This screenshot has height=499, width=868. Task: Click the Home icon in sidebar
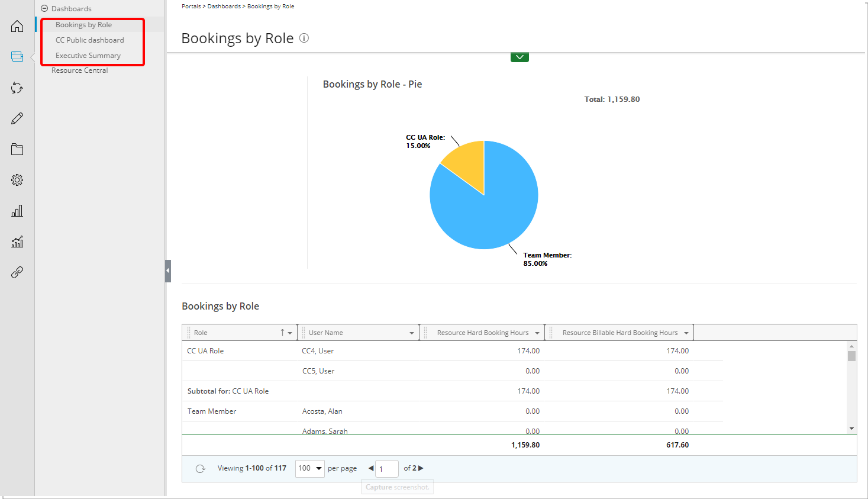click(17, 26)
